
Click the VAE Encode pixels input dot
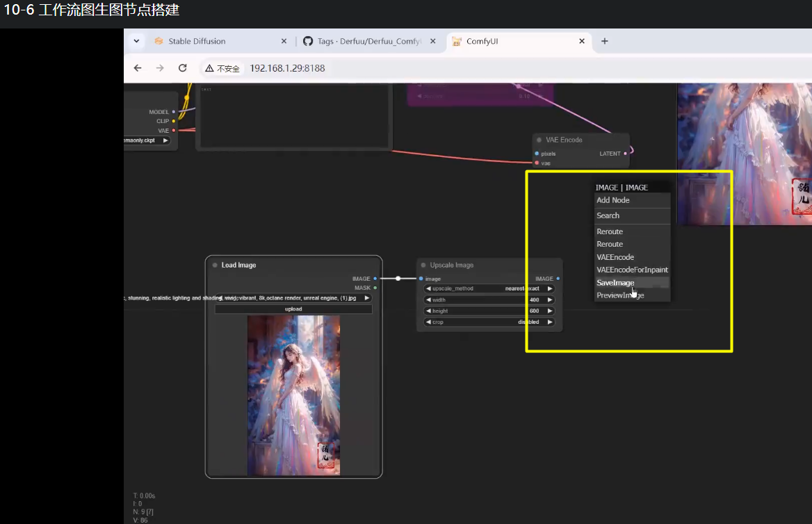(x=537, y=154)
